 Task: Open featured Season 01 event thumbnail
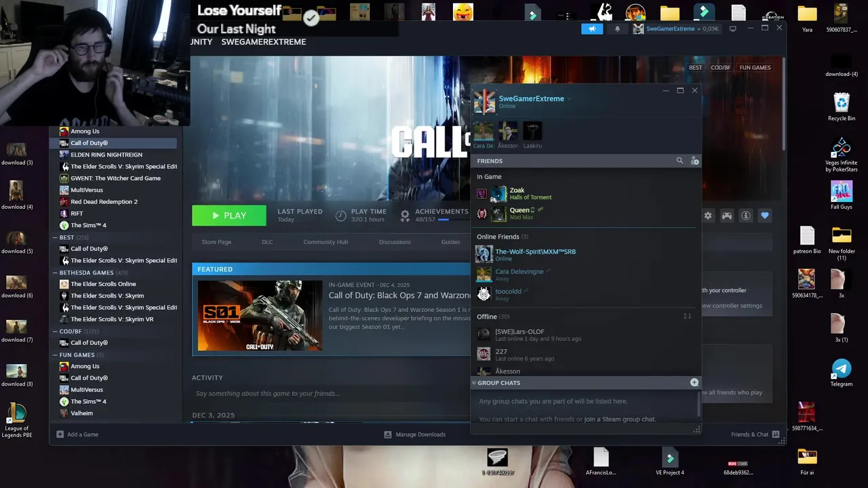260,316
